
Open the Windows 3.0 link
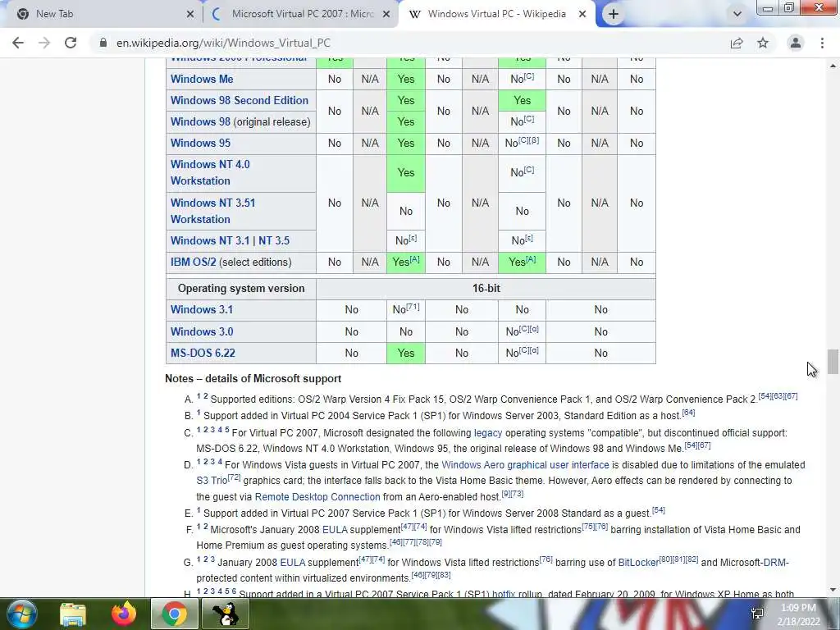[x=202, y=331]
